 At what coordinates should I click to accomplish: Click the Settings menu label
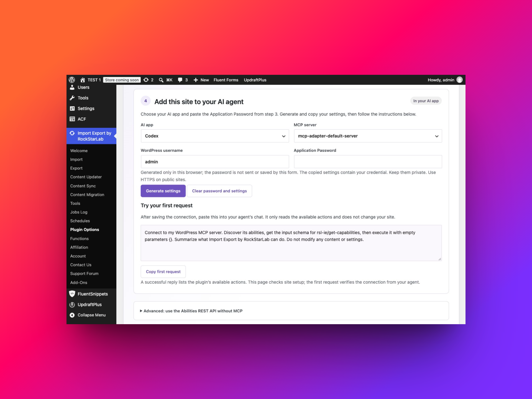[86, 108]
